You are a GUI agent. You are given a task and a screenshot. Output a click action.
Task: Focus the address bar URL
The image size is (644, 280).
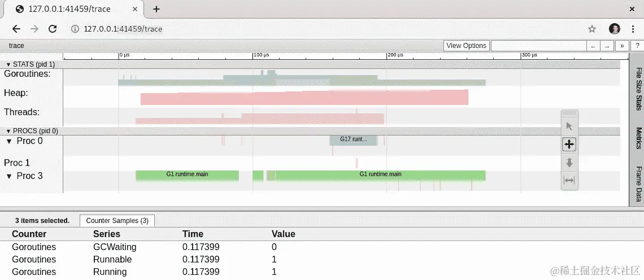point(123,29)
